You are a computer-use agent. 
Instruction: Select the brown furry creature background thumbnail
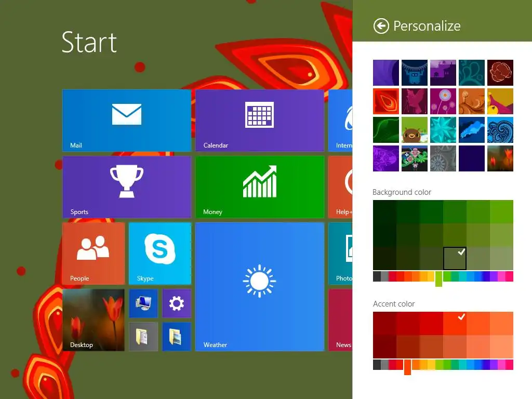click(x=414, y=130)
